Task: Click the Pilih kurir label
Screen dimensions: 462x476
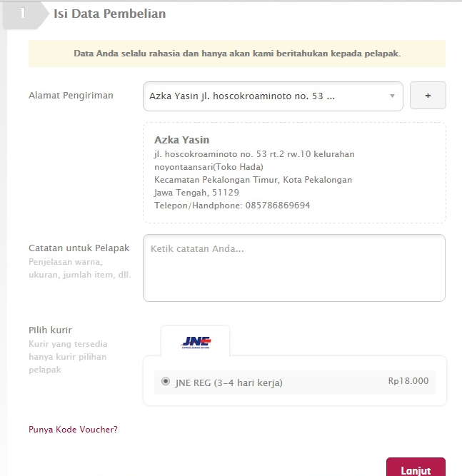Action: 50,330
